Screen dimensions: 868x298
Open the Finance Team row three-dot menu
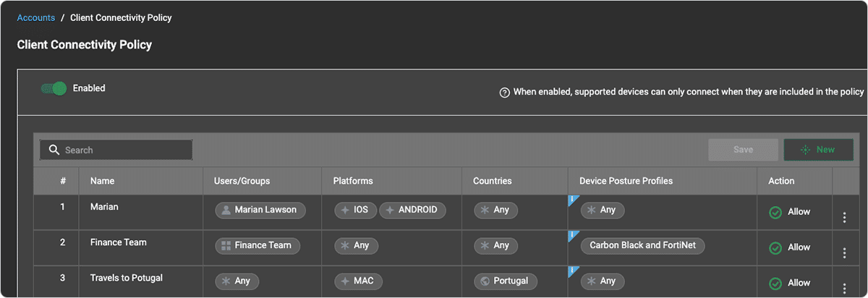[x=844, y=252]
